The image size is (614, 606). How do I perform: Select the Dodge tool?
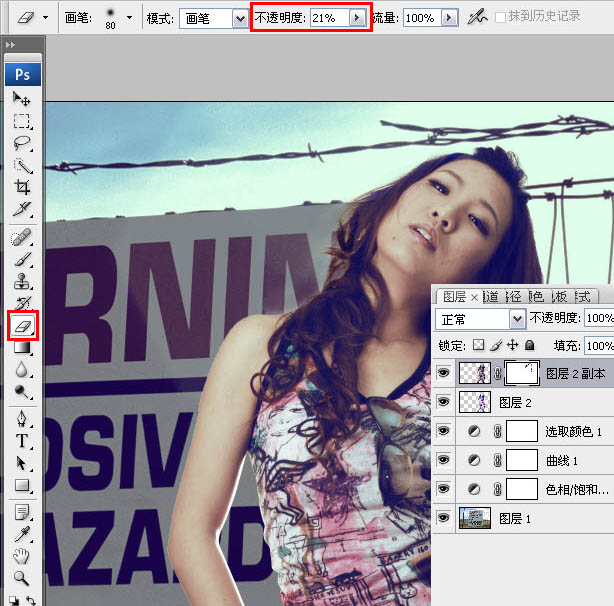(22, 391)
